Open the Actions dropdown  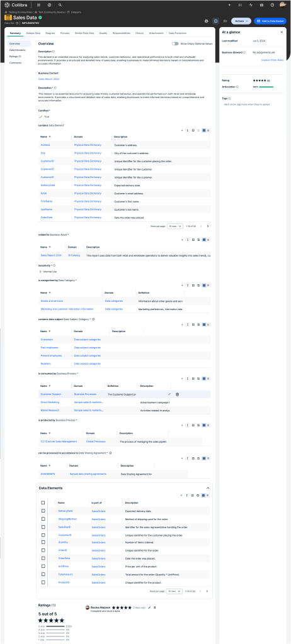(241, 21)
